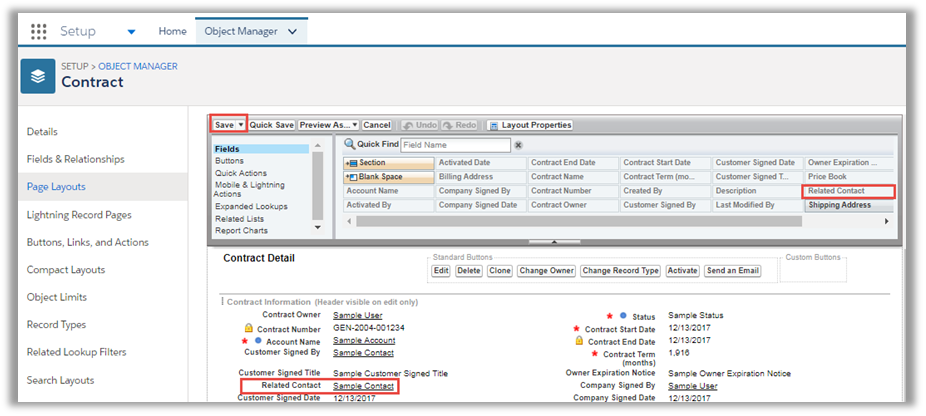Screen dimensions: 926x416
Task: Open the Preview As dropdown
Action: 328,125
